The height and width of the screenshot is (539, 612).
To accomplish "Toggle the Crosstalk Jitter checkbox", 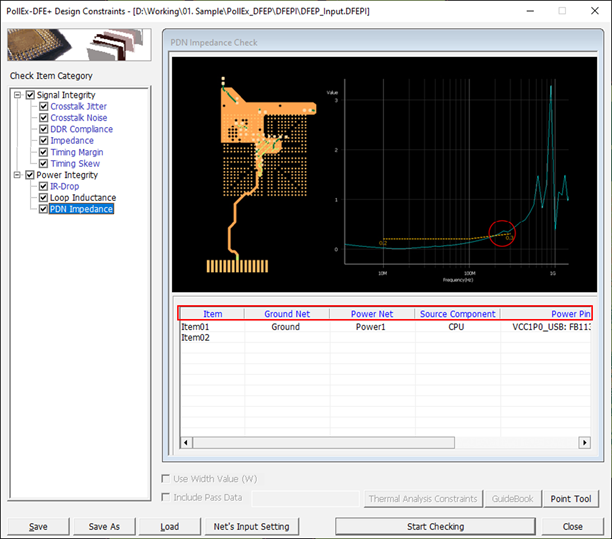I will (x=43, y=107).
